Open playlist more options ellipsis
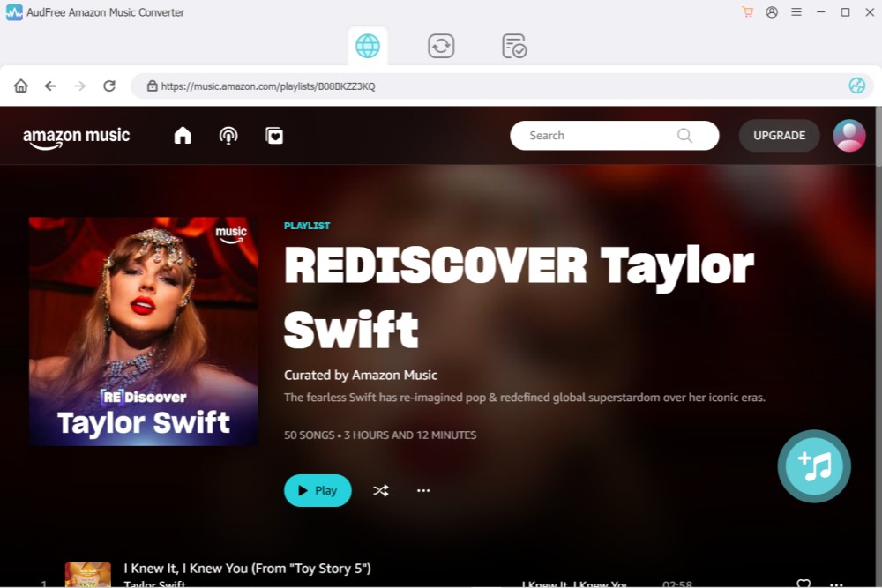 [x=423, y=491]
